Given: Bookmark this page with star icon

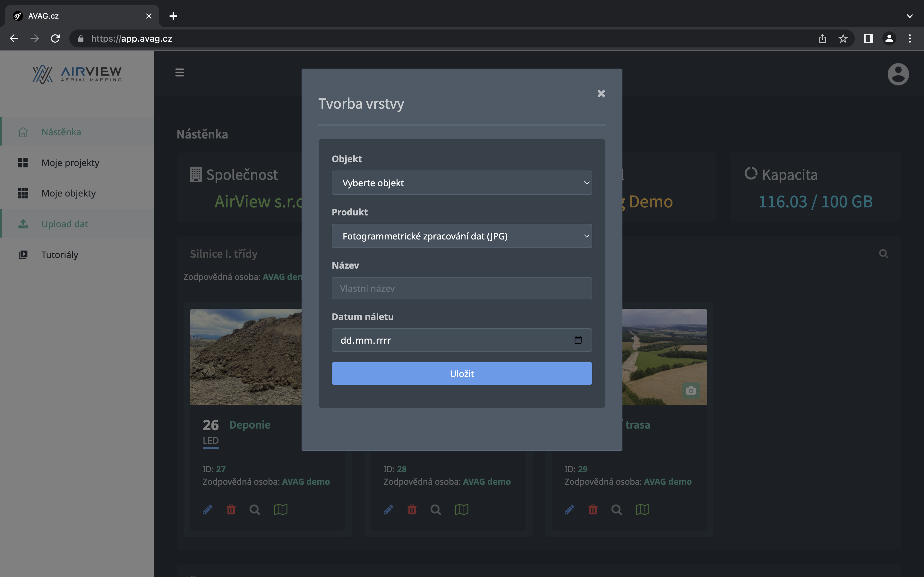Looking at the screenshot, I should coord(843,38).
